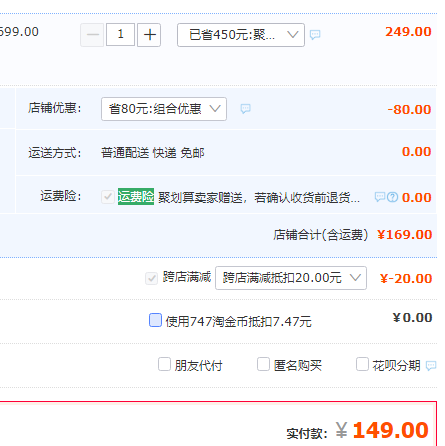Click comment icon beside 已省450元 dropdown
The image size is (445, 446).
point(315,34)
